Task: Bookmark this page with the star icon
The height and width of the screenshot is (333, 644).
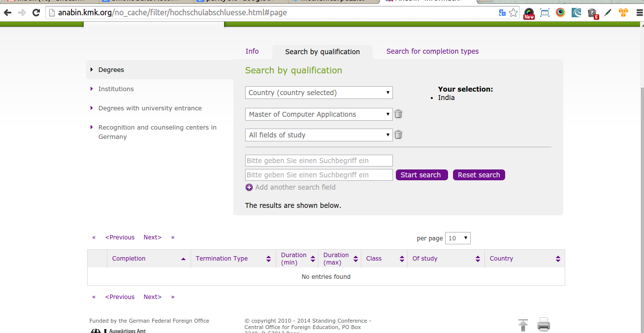Action: coord(514,13)
